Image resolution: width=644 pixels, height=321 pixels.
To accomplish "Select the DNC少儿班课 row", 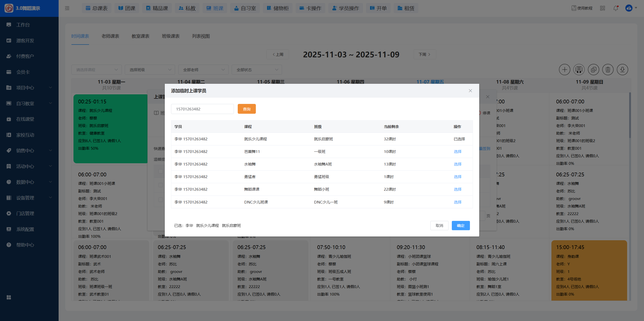I will [457, 202].
